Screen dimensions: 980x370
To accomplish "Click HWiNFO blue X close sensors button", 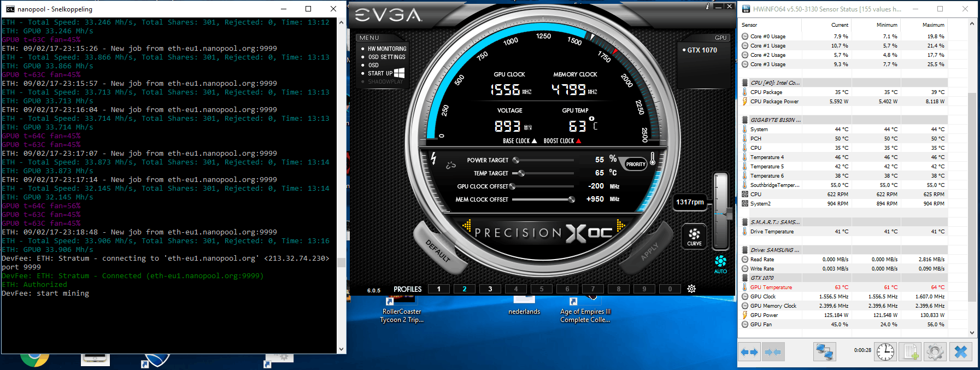I will [x=961, y=352].
